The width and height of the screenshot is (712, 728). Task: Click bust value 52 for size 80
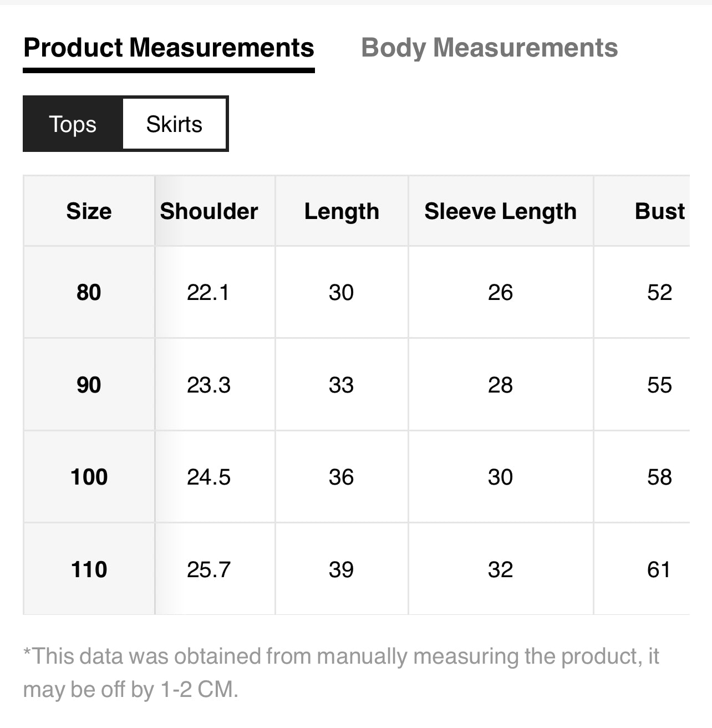[659, 292]
